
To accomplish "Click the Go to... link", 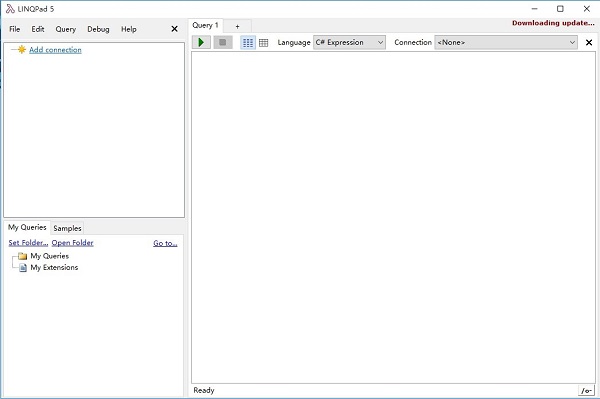I will click(x=165, y=243).
